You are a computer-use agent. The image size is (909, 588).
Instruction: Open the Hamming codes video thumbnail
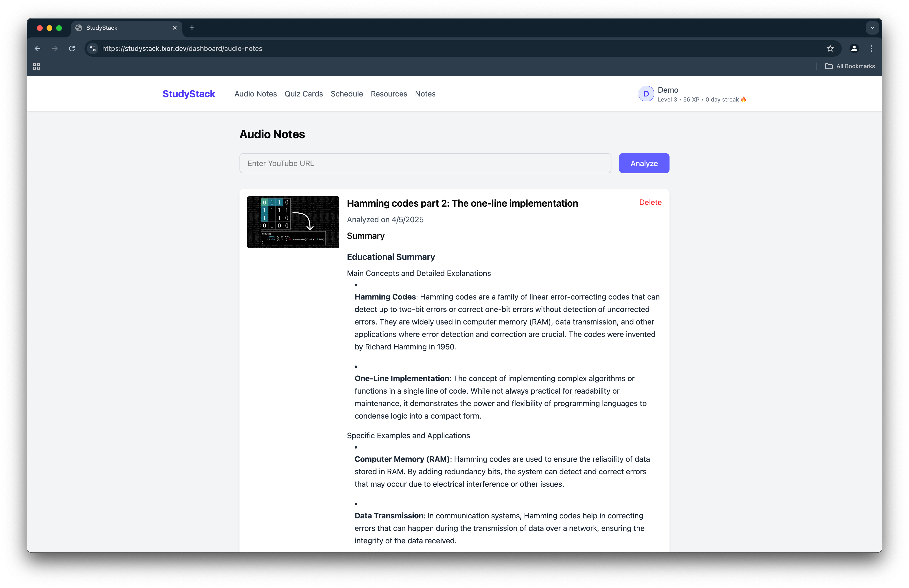click(293, 222)
